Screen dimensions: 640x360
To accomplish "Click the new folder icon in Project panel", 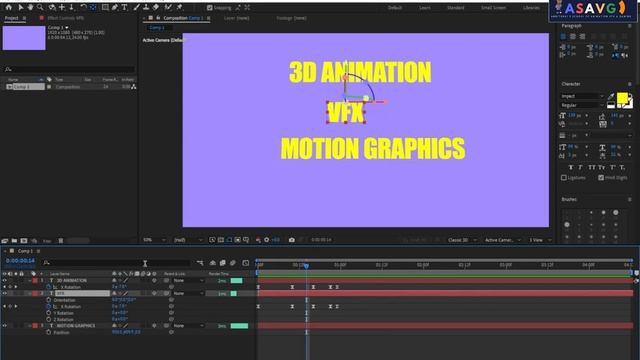I will 14,241.
